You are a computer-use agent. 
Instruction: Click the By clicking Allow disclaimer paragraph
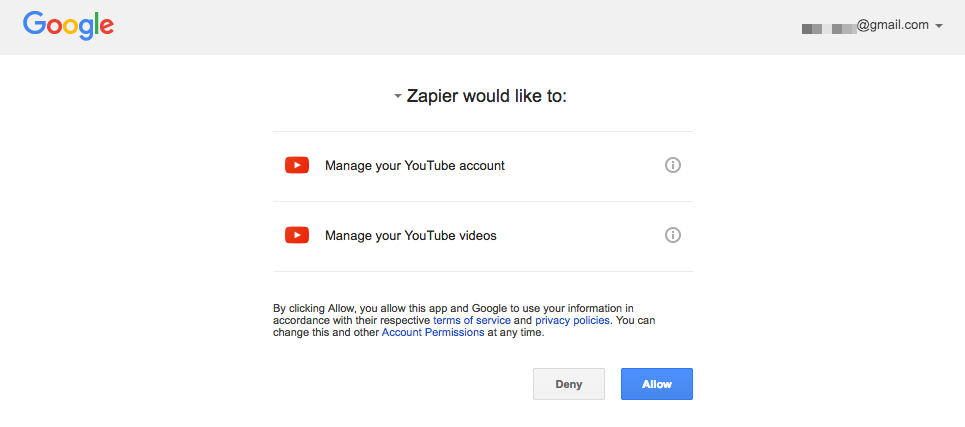(465, 321)
